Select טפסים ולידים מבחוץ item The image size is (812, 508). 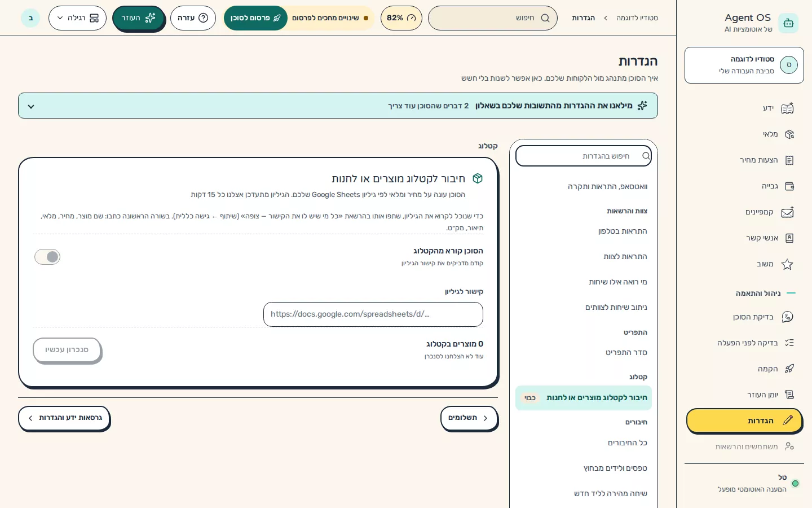[x=584, y=468]
